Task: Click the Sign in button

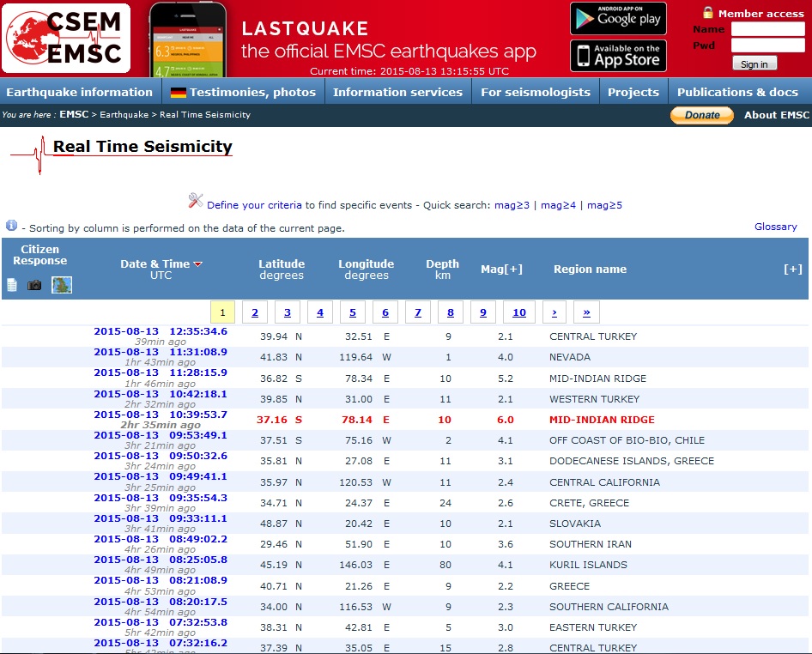Action: 754,64
